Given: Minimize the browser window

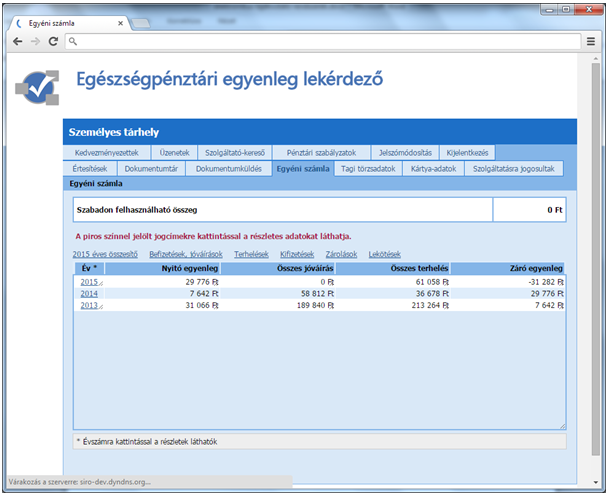Looking at the screenshot, I should pyautogui.click(x=549, y=9).
